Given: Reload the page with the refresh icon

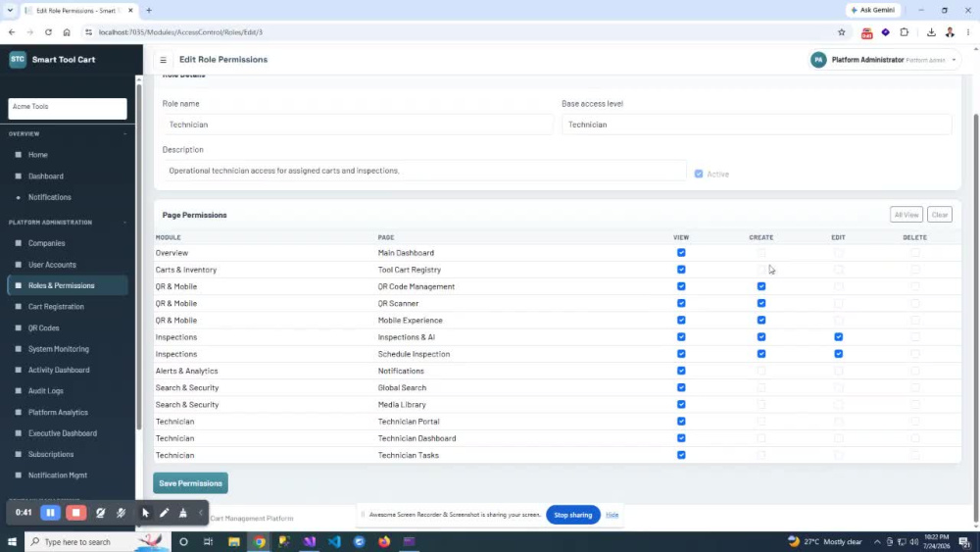Looking at the screenshot, I should 48,32.
